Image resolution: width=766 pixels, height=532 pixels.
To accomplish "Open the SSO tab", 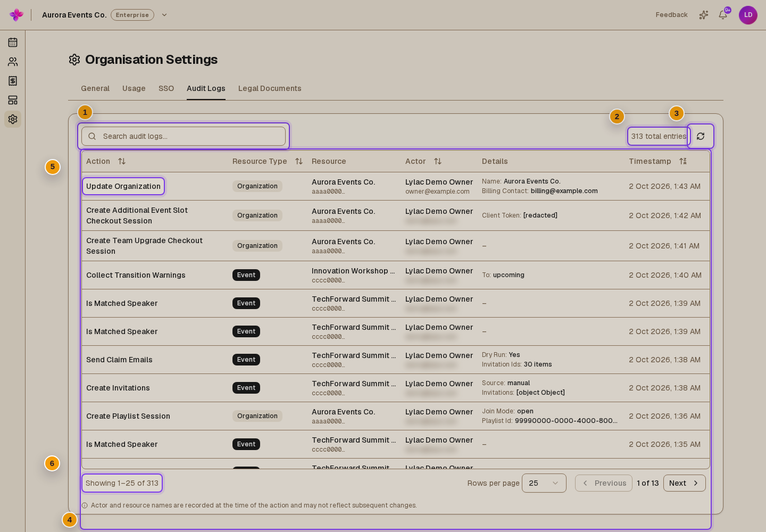I will 166,88.
